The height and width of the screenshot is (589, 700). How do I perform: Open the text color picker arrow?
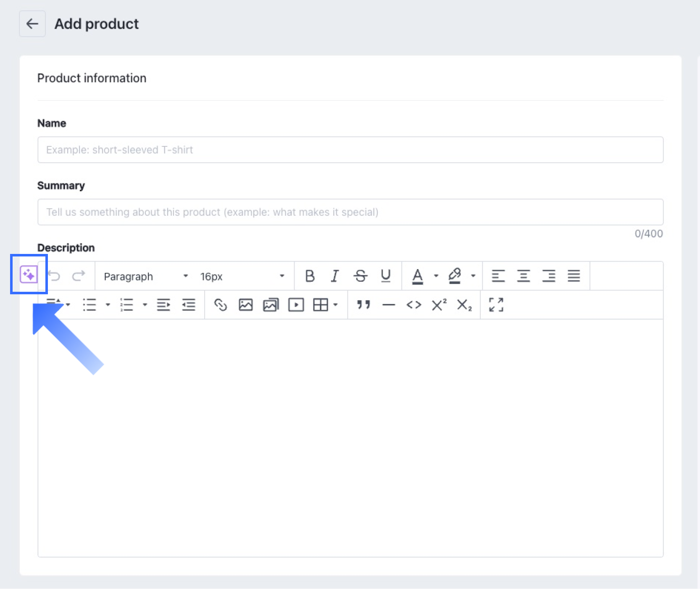pos(436,276)
